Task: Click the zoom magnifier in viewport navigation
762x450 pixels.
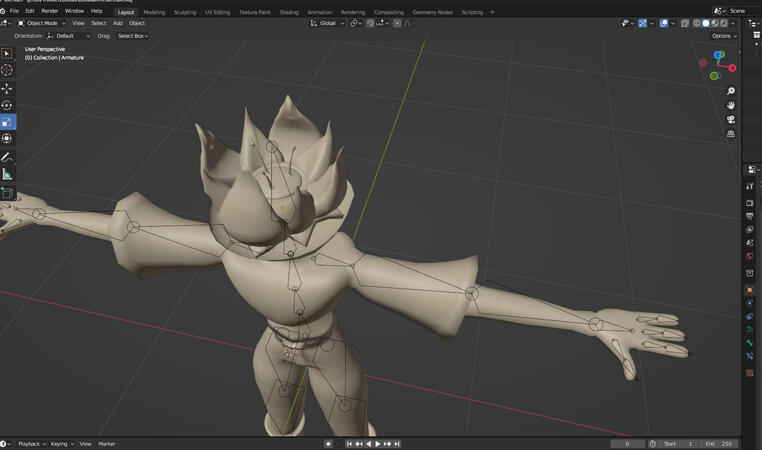Action: pos(730,91)
